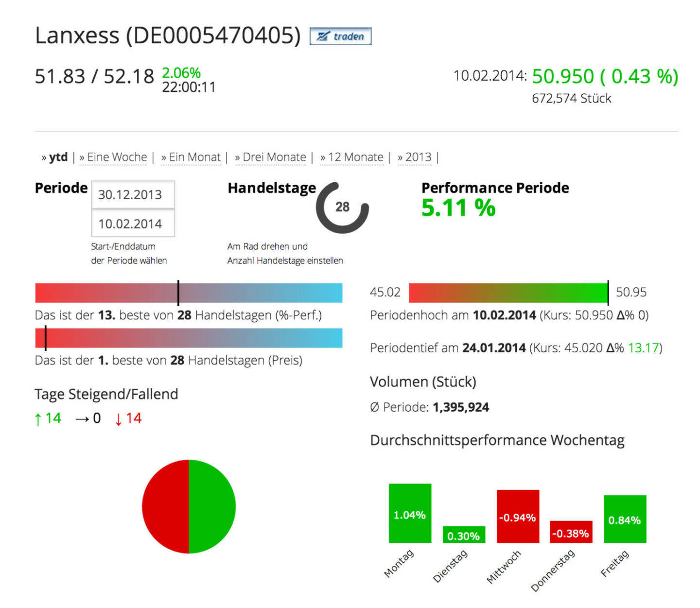700x608 pixels.
Task: Click the Montag bar 1.04%
Action: [410, 513]
